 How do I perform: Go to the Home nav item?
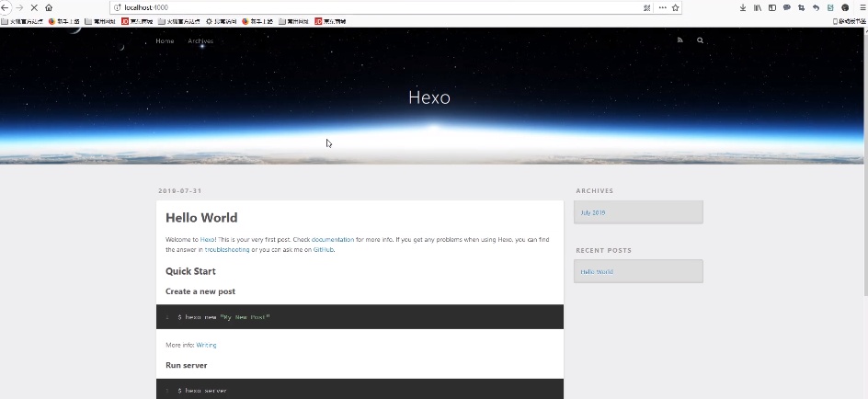(x=165, y=41)
